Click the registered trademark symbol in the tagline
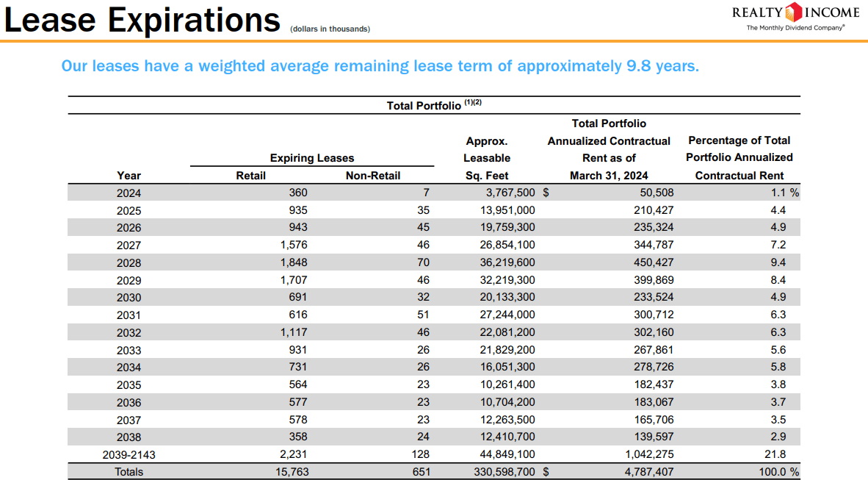The image size is (868, 480). [x=843, y=26]
